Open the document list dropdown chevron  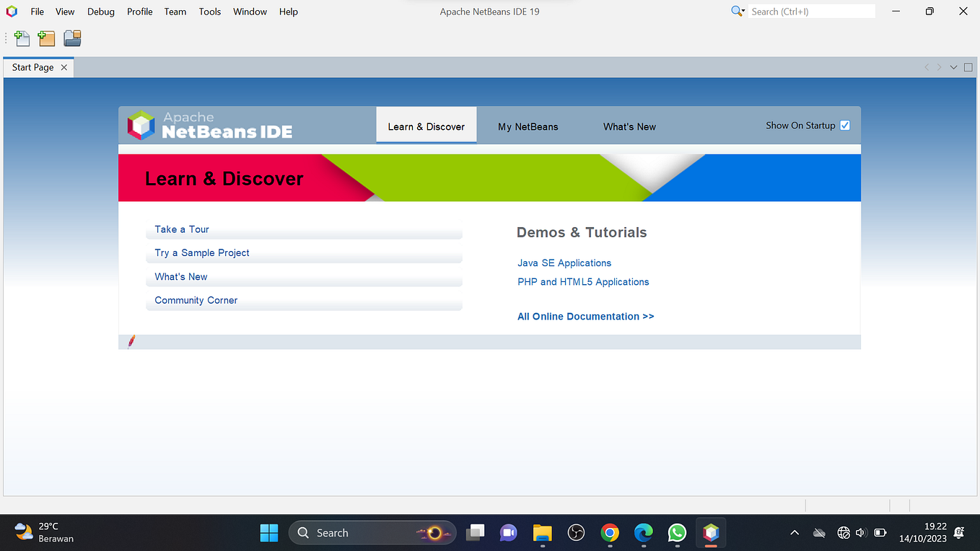click(953, 66)
